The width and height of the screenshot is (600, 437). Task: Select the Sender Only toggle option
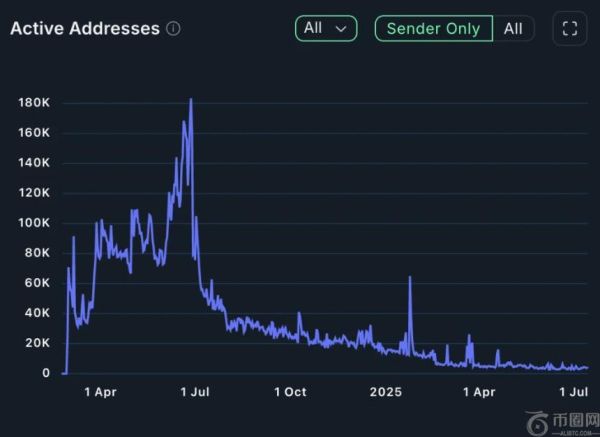coord(434,29)
